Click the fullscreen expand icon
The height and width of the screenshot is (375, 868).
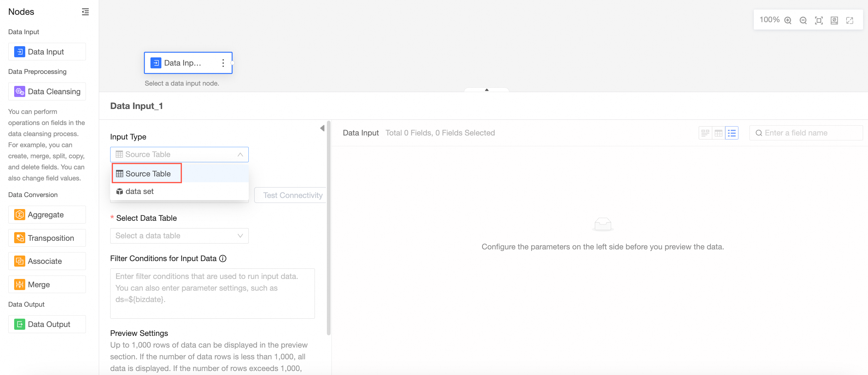tap(850, 21)
